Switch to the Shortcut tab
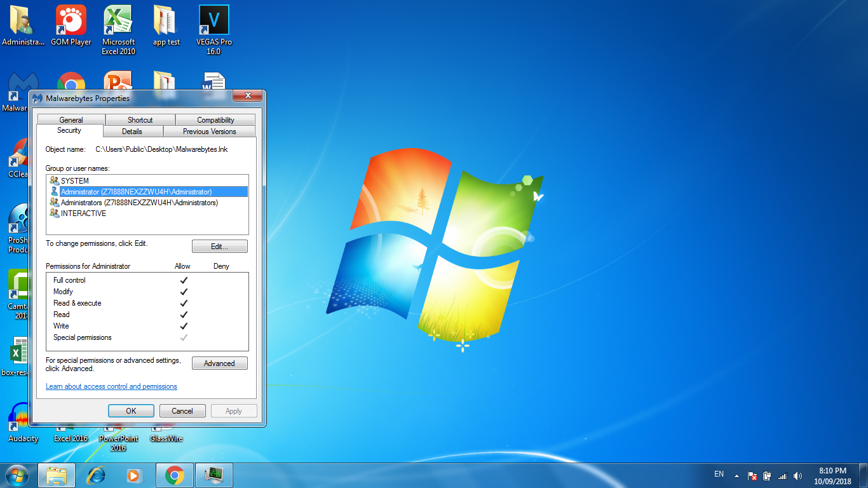868x488 pixels. pos(140,120)
